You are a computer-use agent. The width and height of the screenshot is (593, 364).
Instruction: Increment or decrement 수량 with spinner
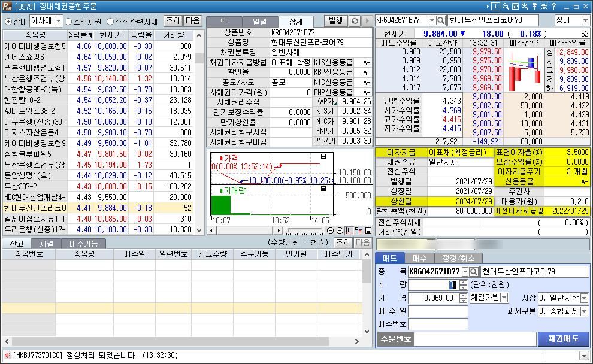(463, 284)
